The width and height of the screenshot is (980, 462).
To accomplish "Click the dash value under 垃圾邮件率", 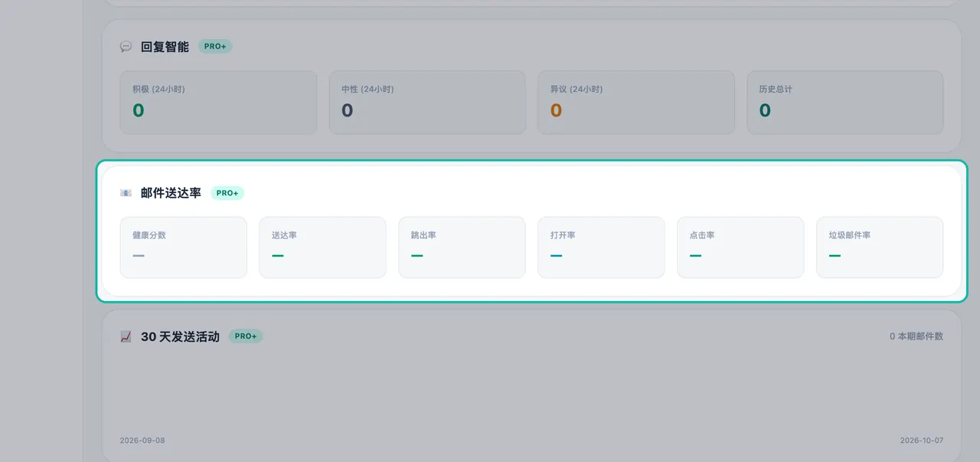I will click(835, 255).
